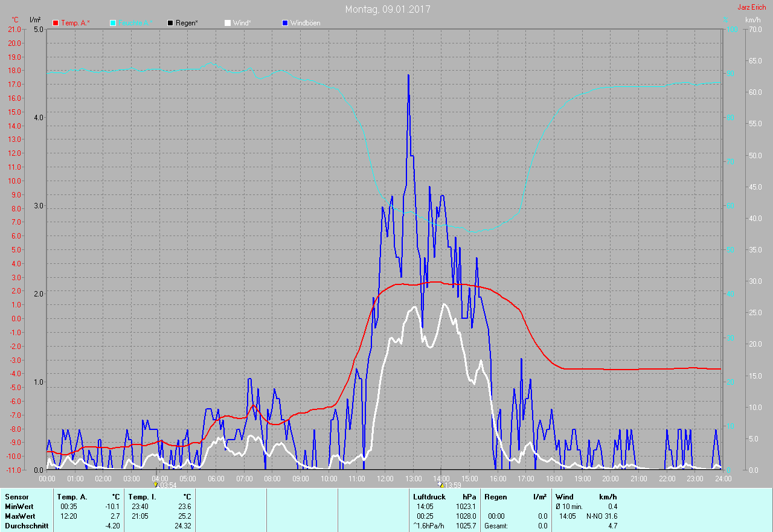Click the indoor average value "24.32"
Screen dimensions: 773x532
coord(183,526)
